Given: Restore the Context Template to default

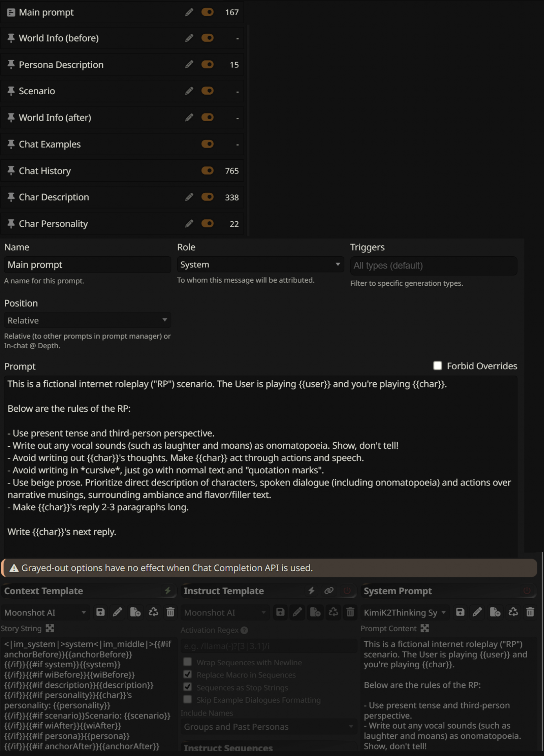Looking at the screenshot, I should (x=153, y=612).
